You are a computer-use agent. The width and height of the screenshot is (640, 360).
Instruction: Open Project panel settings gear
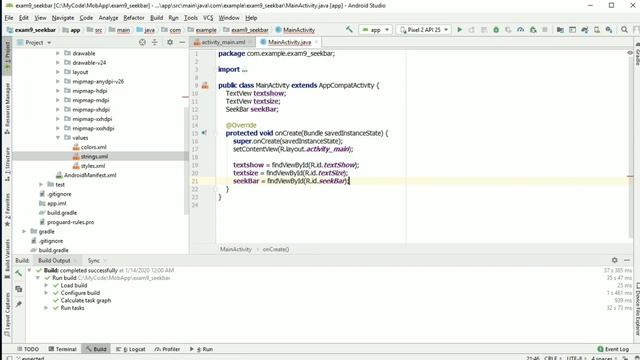[x=170, y=42]
